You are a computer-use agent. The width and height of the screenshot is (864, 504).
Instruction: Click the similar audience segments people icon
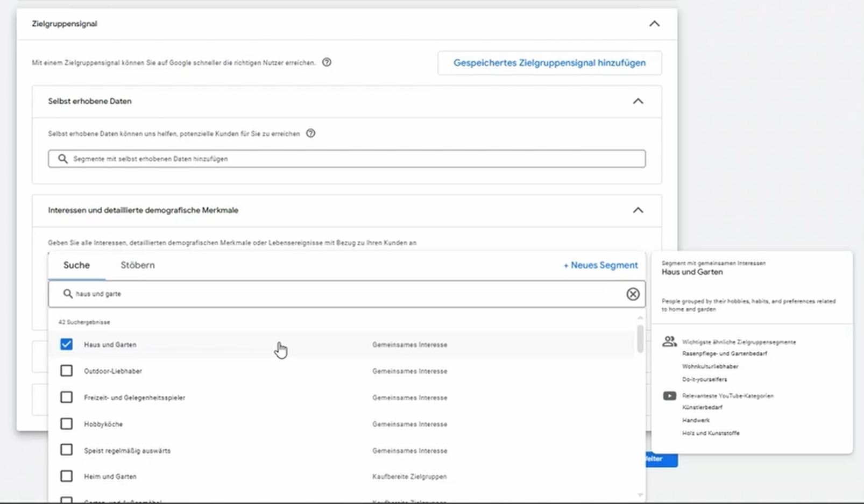670,340
